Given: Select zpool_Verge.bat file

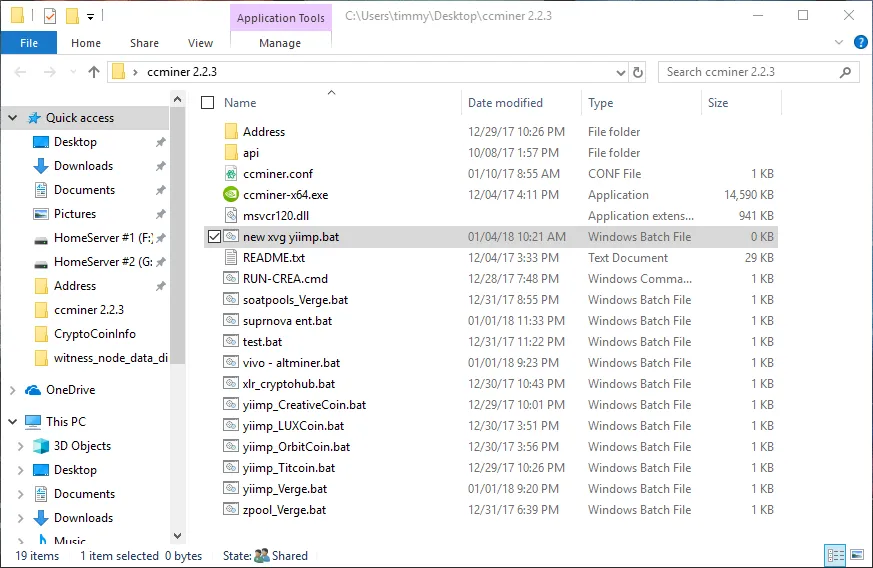Looking at the screenshot, I should point(284,510).
